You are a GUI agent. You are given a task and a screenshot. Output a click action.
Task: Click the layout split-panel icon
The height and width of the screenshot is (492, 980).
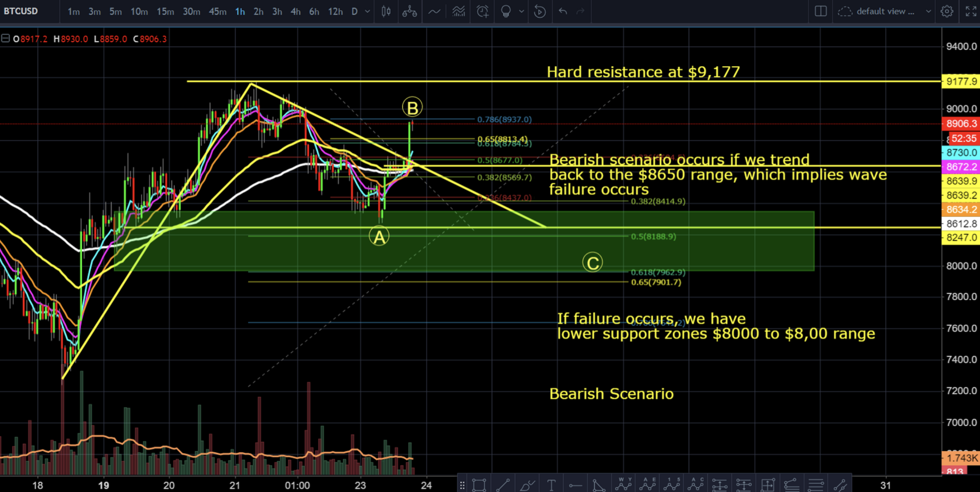click(x=820, y=11)
